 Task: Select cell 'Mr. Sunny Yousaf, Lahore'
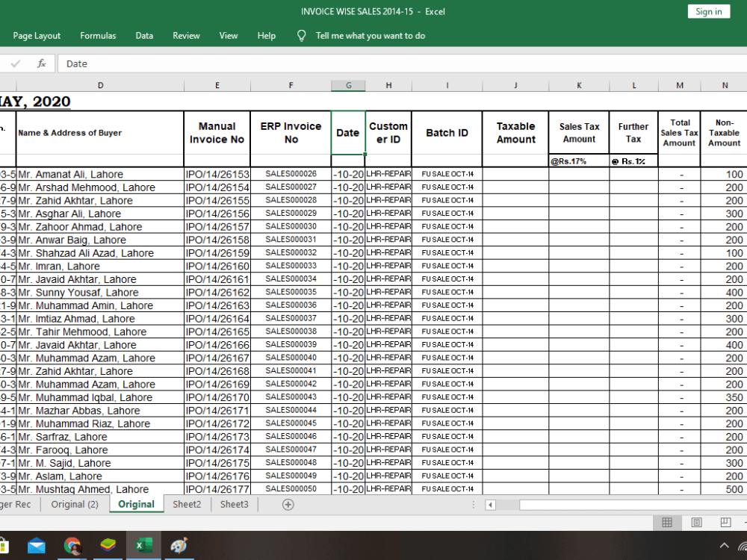(100, 293)
